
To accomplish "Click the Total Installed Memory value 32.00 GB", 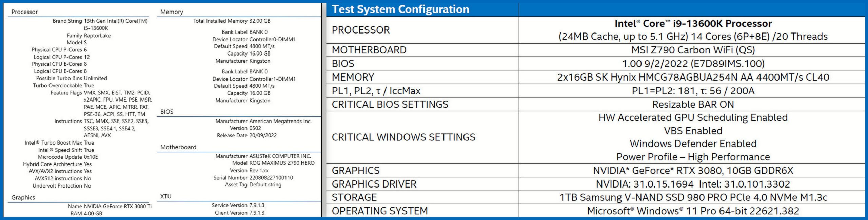I will (x=260, y=21).
